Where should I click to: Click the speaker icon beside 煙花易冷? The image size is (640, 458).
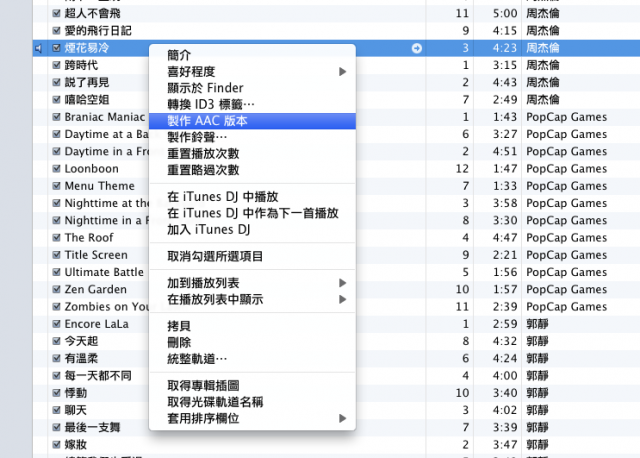tap(38, 49)
